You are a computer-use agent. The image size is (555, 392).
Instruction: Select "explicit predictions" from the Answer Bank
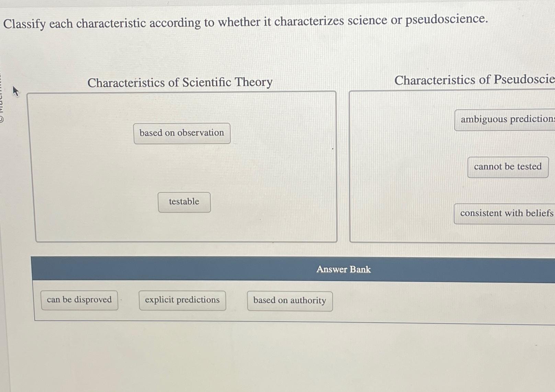coord(182,300)
